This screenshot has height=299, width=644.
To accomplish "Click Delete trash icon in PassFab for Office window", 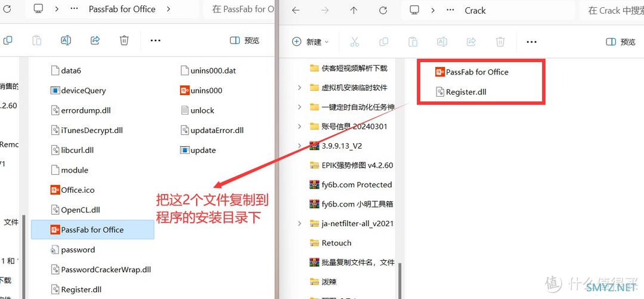I will click(x=125, y=41).
